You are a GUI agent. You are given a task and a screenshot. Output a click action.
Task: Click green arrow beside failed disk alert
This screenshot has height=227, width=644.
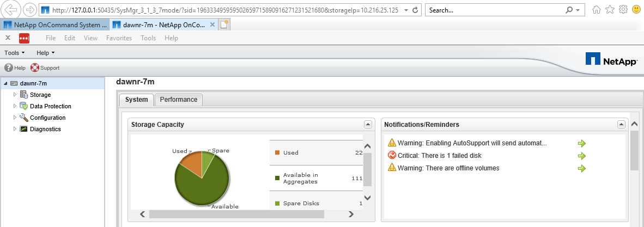click(581, 156)
